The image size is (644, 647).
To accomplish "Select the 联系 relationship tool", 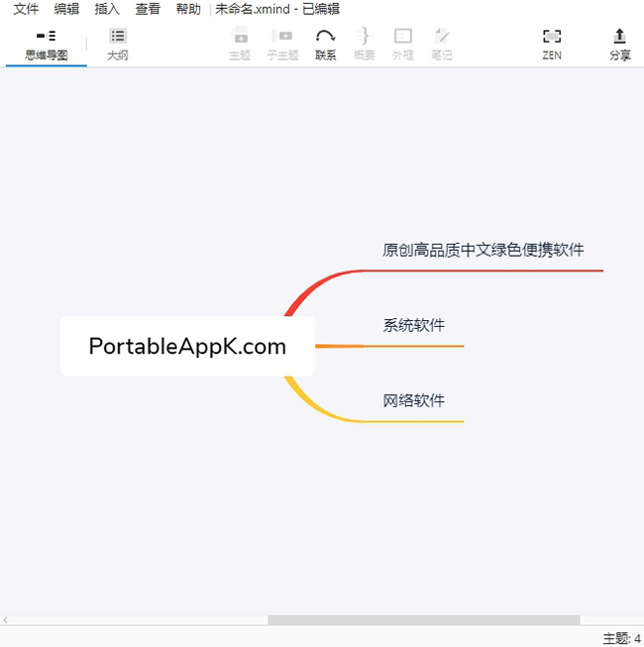I will pyautogui.click(x=325, y=37).
